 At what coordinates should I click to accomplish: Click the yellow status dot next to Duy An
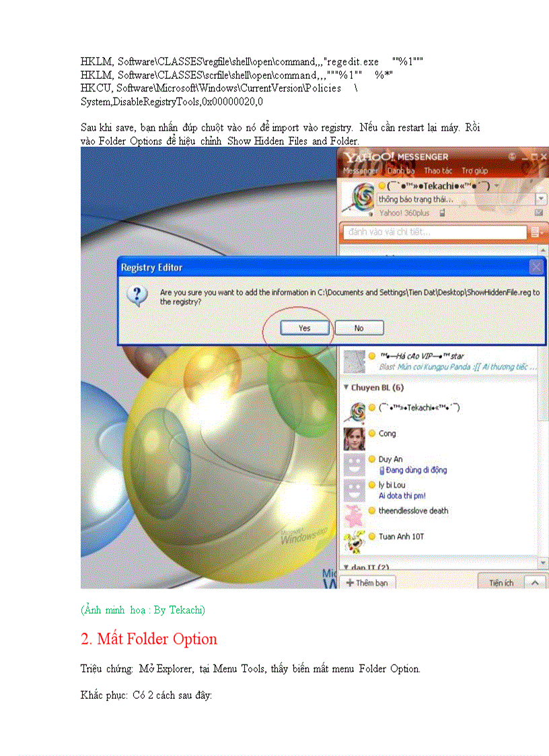pos(371,459)
